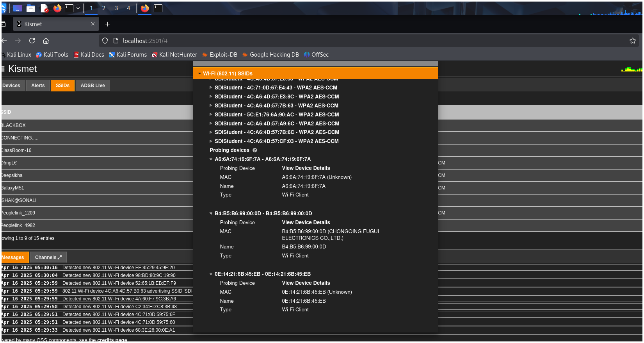This screenshot has width=644, height=343.
Task: Switch to workspace 4
Action: [128, 8]
